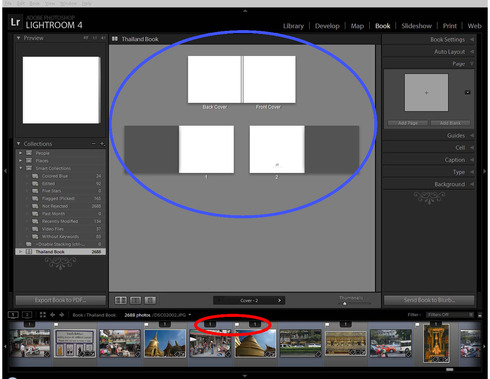
Task: Click Thailand Book grid icon in header
Action: 115,39
